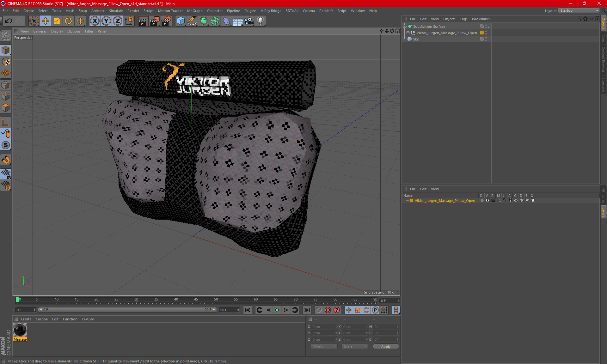
Task: Open spline Pen tool icon
Action: point(192,21)
